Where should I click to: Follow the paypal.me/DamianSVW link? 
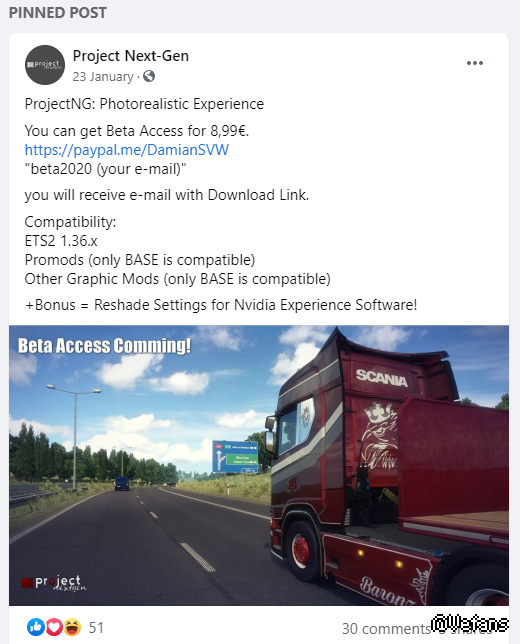pos(127,150)
